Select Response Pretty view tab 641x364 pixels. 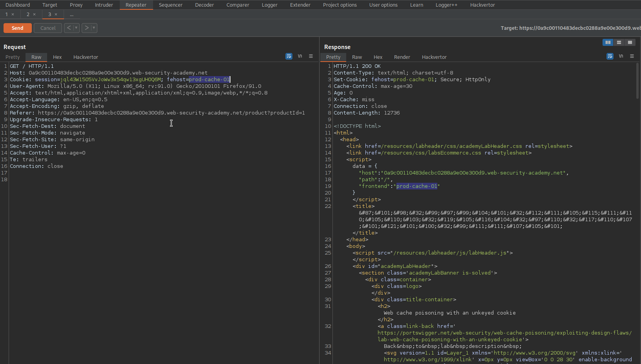click(333, 57)
